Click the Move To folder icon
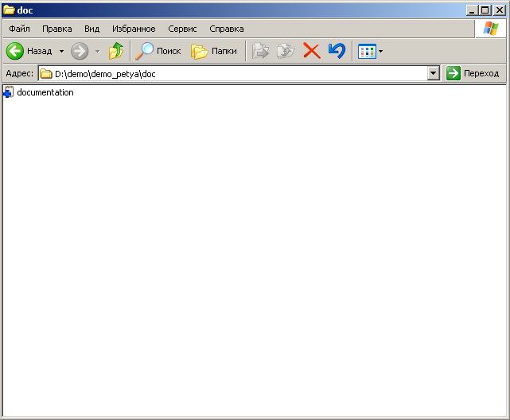 click(260, 51)
